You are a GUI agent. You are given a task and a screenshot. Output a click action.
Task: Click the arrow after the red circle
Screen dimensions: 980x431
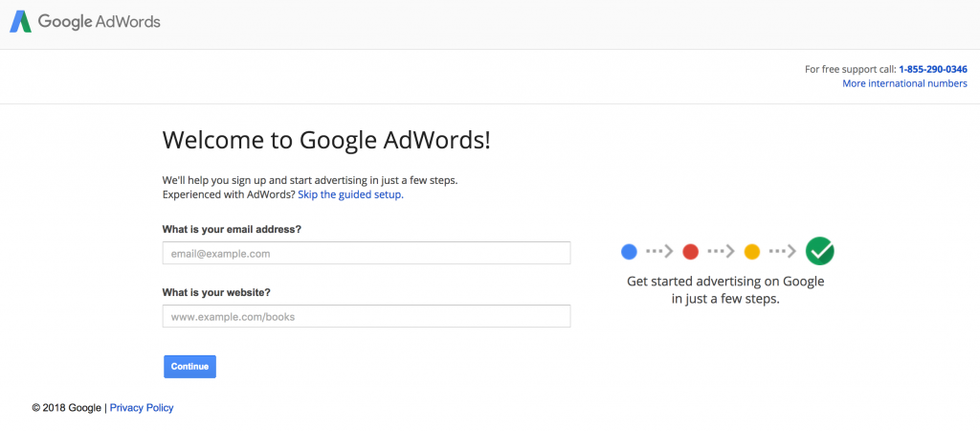click(721, 252)
